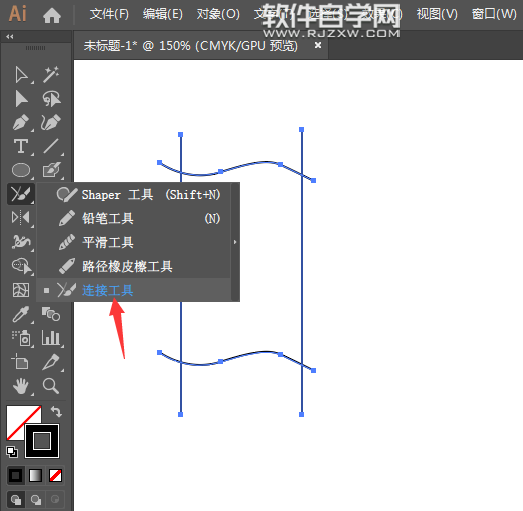Open the 窗口(W) menu
The image size is (523, 511).
(494, 14)
